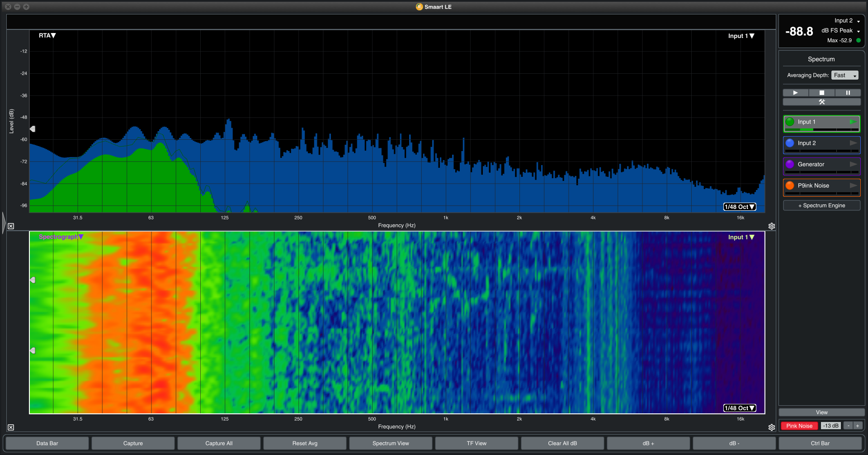
Task: Toggle the Input 1 green indicator circle
Action: pyautogui.click(x=790, y=122)
